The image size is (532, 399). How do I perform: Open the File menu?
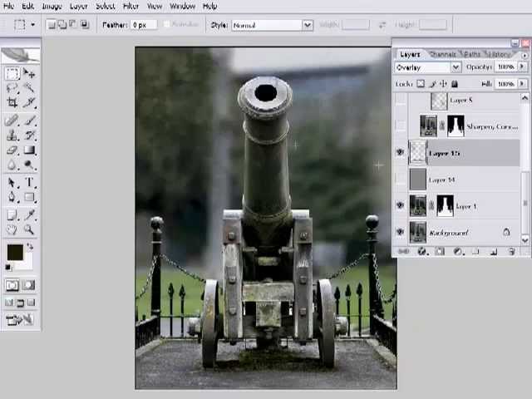8,6
